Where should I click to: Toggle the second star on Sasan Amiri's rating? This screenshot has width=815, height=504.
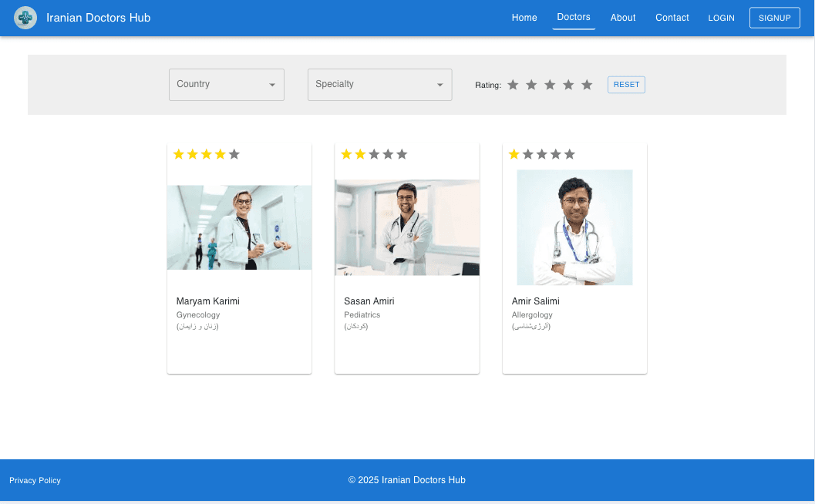[x=360, y=154]
